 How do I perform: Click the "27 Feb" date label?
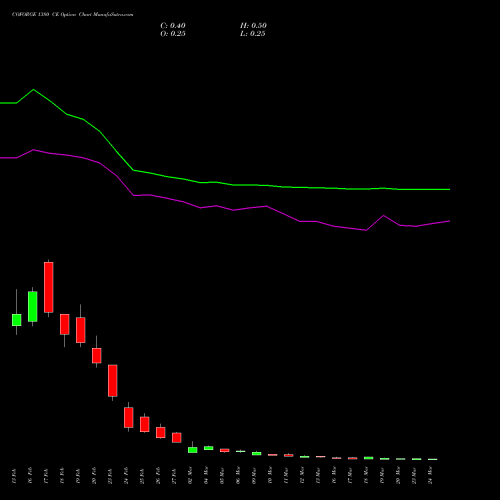point(174,476)
